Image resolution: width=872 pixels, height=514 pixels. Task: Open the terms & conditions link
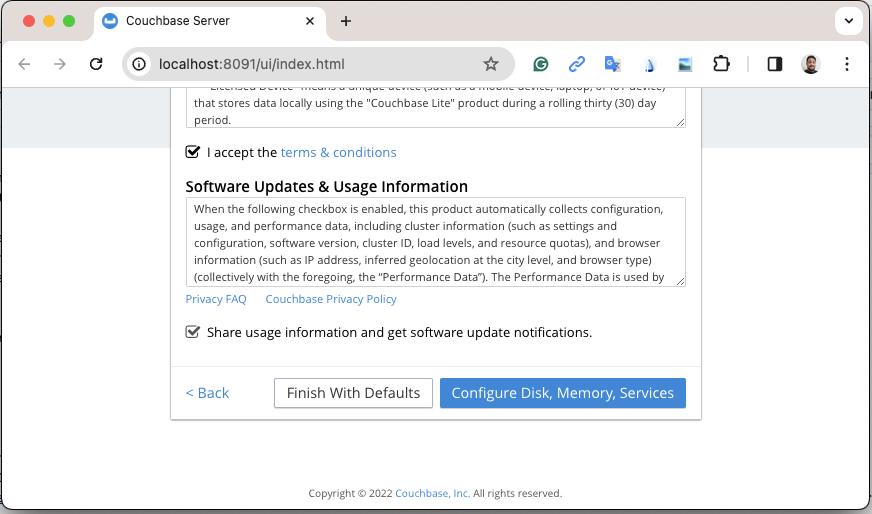(x=338, y=152)
